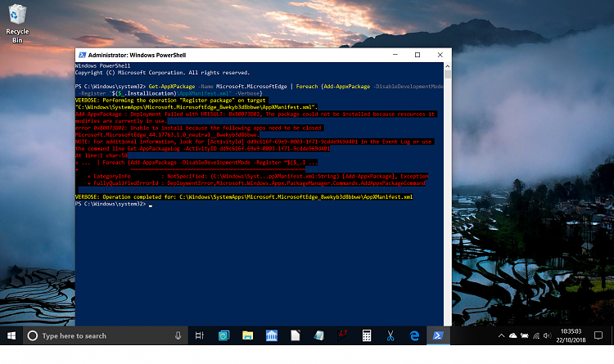
Task: Open the OneDrive cloud tray icon
Action: point(512,336)
